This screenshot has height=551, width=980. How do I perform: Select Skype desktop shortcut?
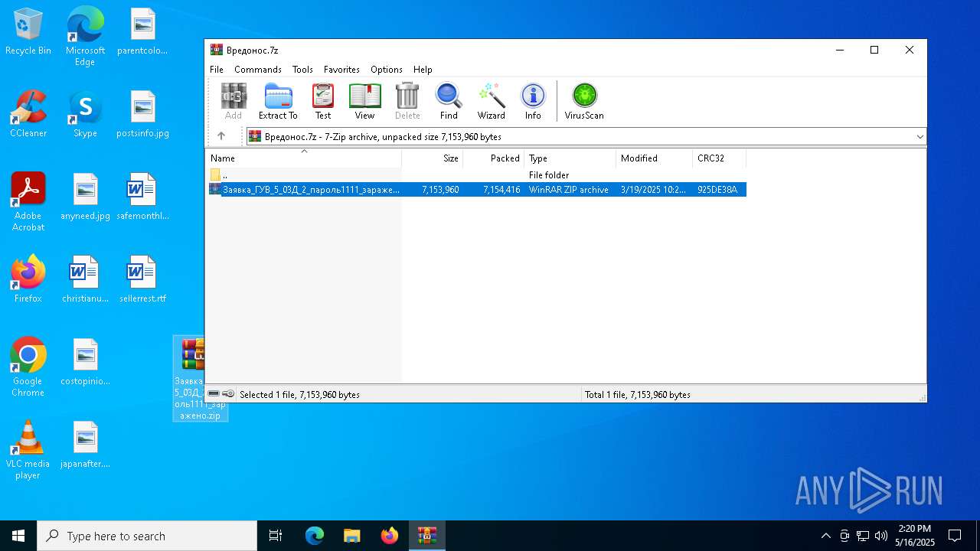click(x=85, y=114)
